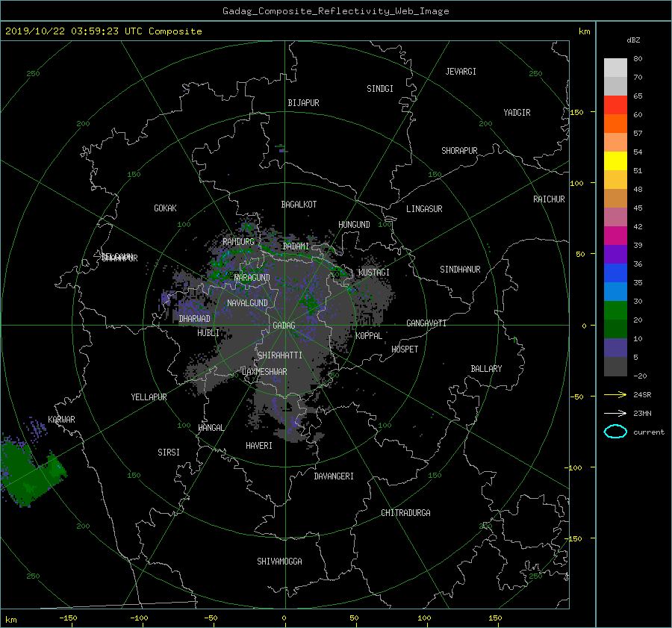Click the HAVERI city label
The height and width of the screenshot is (628, 672).
(259, 446)
